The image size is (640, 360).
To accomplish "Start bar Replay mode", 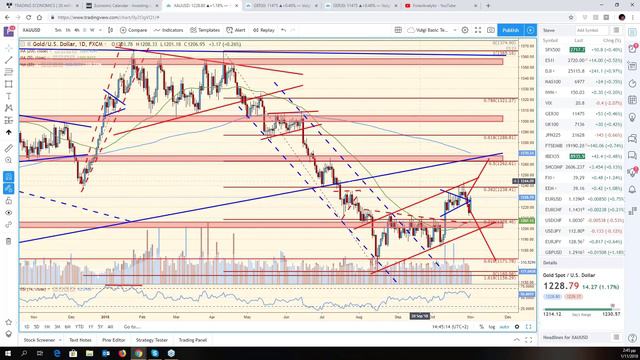I will pos(264,30).
